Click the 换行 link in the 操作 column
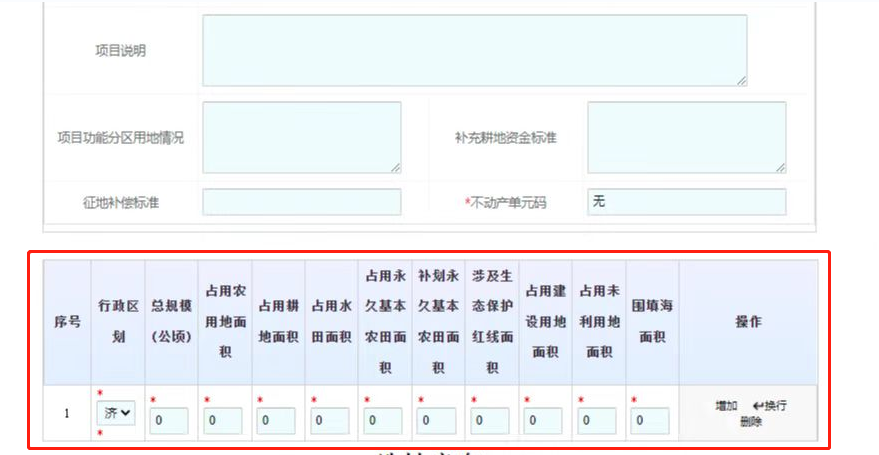This screenshot has width=879, height=455. (x=776, y=406)
